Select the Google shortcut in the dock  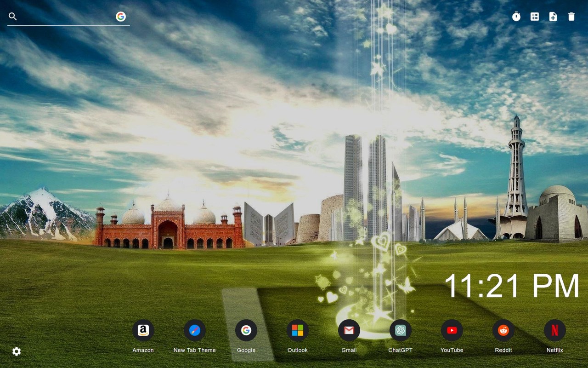click(246, 330)
